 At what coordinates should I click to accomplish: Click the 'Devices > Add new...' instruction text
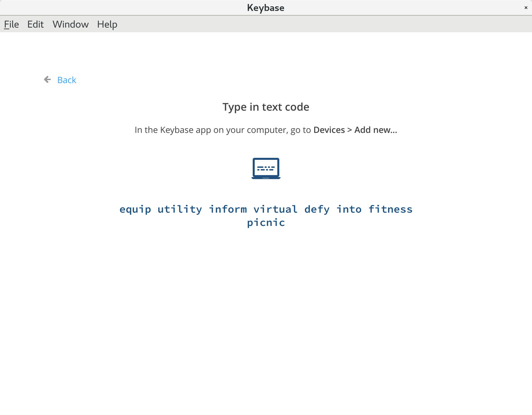tap(355, 130)
